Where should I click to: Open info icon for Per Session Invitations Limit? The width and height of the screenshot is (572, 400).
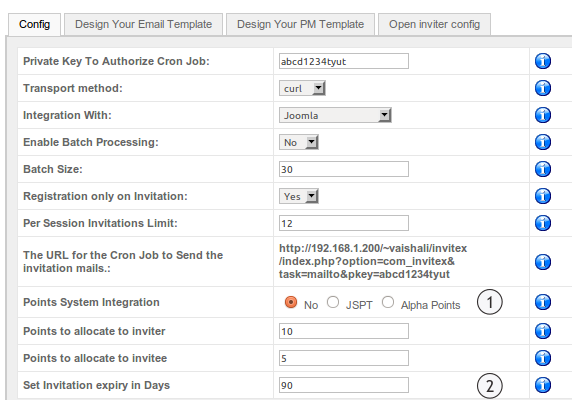pos(543,223)
